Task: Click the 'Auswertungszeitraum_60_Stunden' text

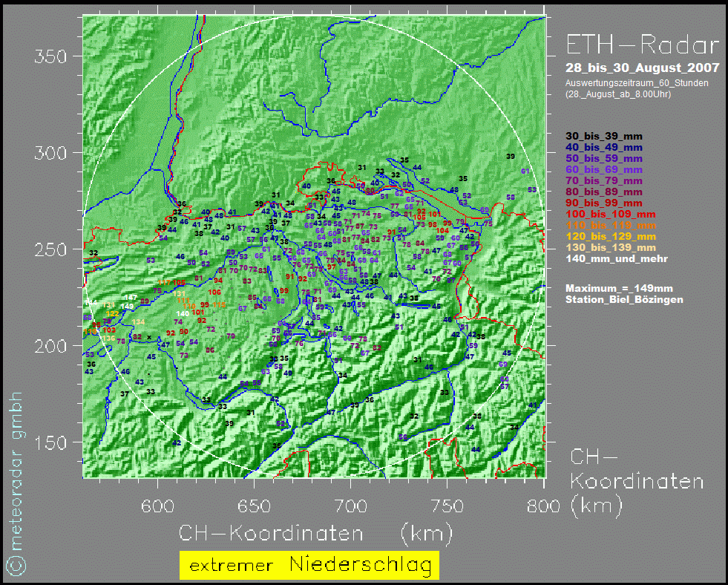Action: [637, 83]
